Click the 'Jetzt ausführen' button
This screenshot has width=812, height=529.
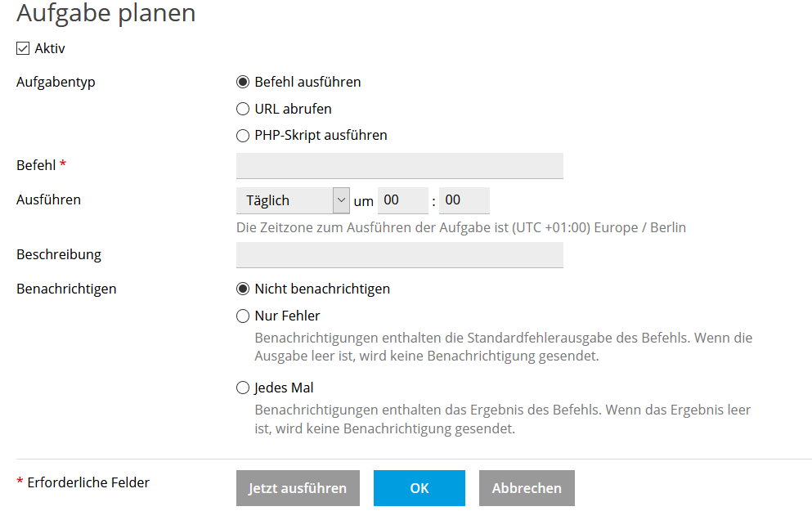click(298, 488)
